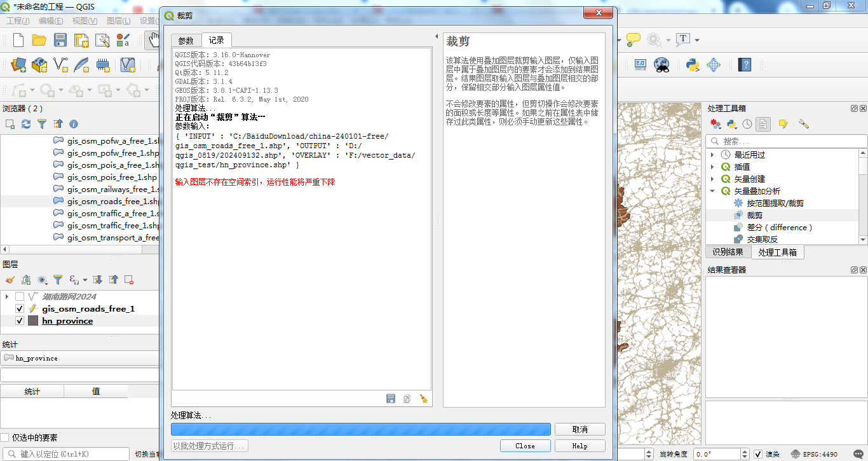
Task: Expand the 湖南路网2024 layer group
Action: [7, 296]
